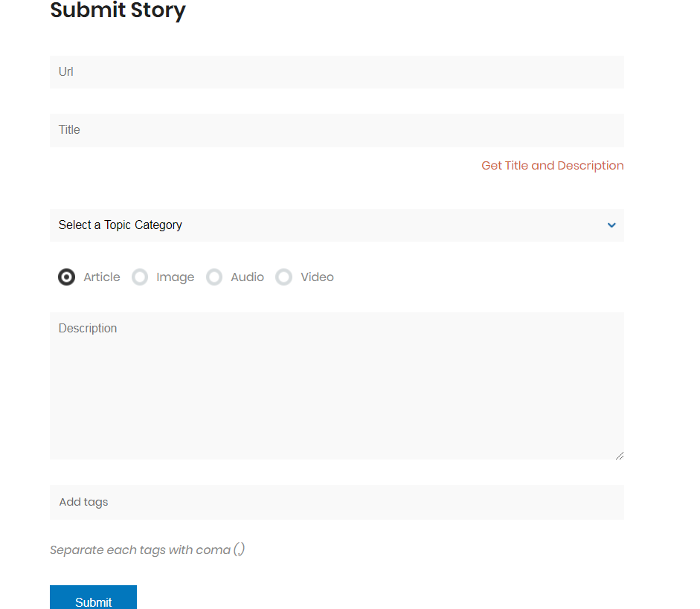Click the Separate each tags with coma hint
The height and width of the screenshot is (609, 700).
coord(147,550)
